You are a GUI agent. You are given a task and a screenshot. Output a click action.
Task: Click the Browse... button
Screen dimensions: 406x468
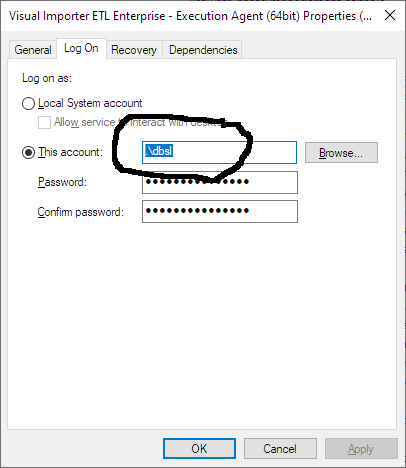(341, 153)
